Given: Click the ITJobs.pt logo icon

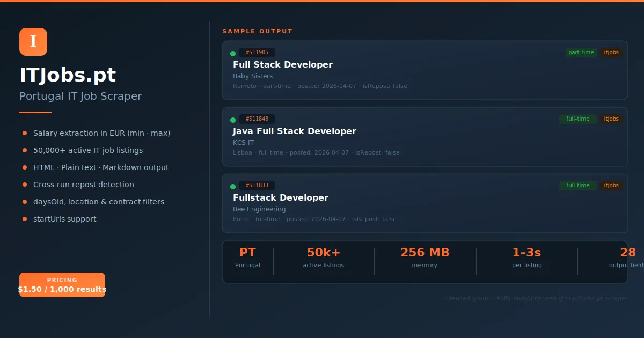Looking at the screenshot, I should [33, 42].
